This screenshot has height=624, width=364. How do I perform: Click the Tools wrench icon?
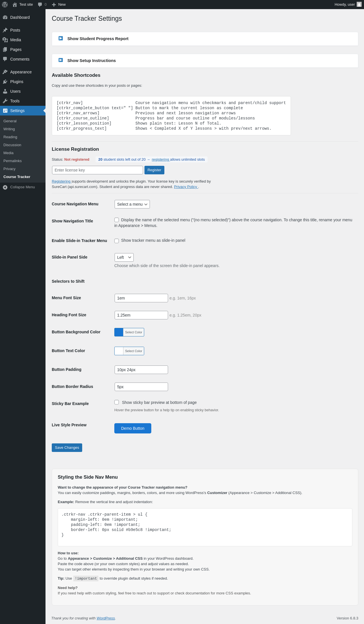point(5,101)
